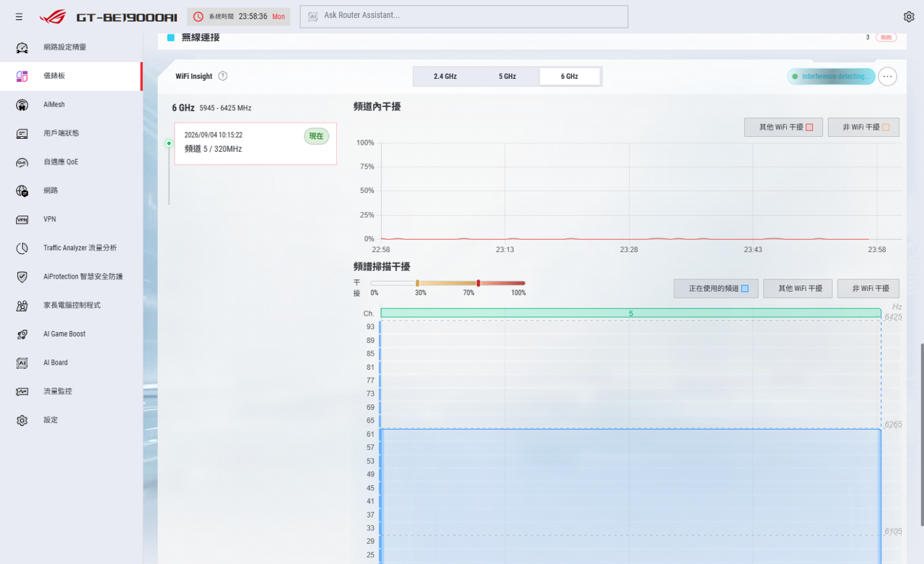924x564 pixels.
Task: Toggle 非 WiFi 干擾 in co-channel chart
Action: coord(864,127)
